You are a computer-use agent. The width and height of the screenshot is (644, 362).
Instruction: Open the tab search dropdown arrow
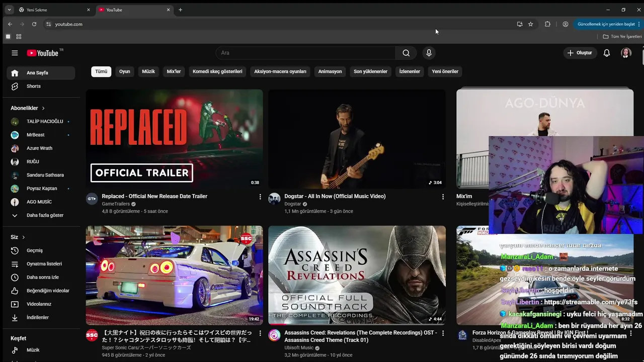click(x=9, y=10)
